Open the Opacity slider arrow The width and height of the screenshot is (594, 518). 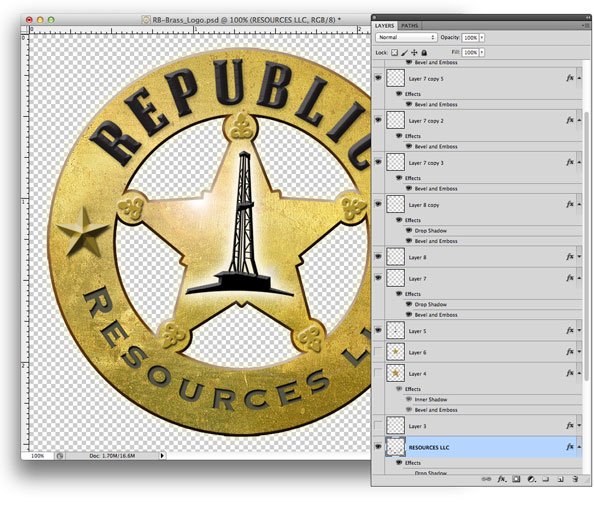482,38
